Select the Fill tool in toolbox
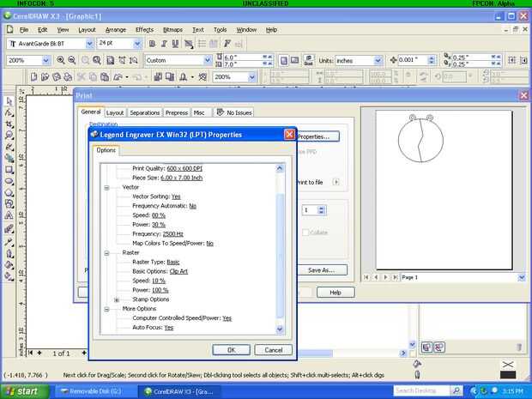The image size is (532, 399). 9,265
